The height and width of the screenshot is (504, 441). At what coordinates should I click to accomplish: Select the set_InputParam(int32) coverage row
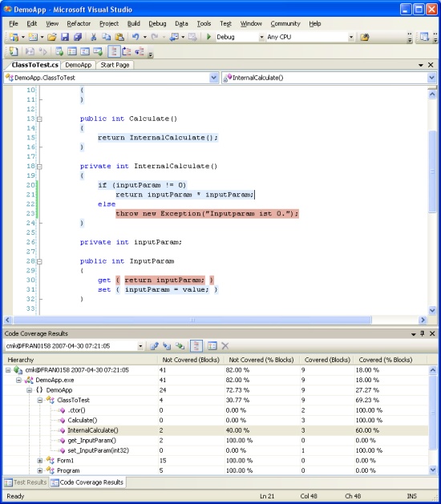point(216,450)
